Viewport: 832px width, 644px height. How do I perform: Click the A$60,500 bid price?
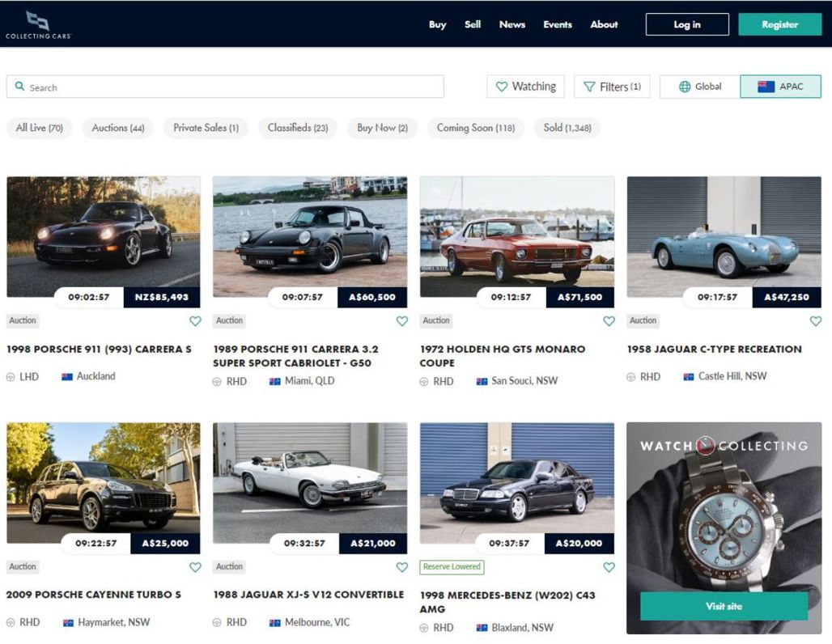(x=372, y=297)
